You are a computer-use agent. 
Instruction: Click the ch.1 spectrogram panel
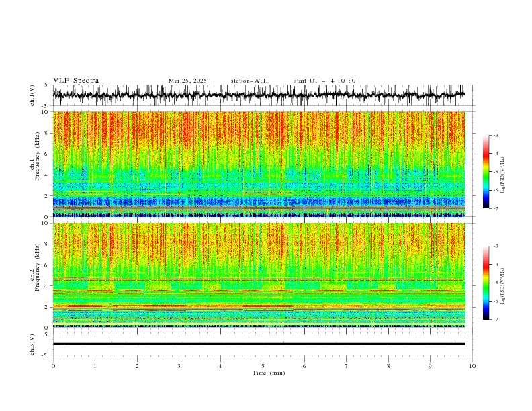[259, 164]
